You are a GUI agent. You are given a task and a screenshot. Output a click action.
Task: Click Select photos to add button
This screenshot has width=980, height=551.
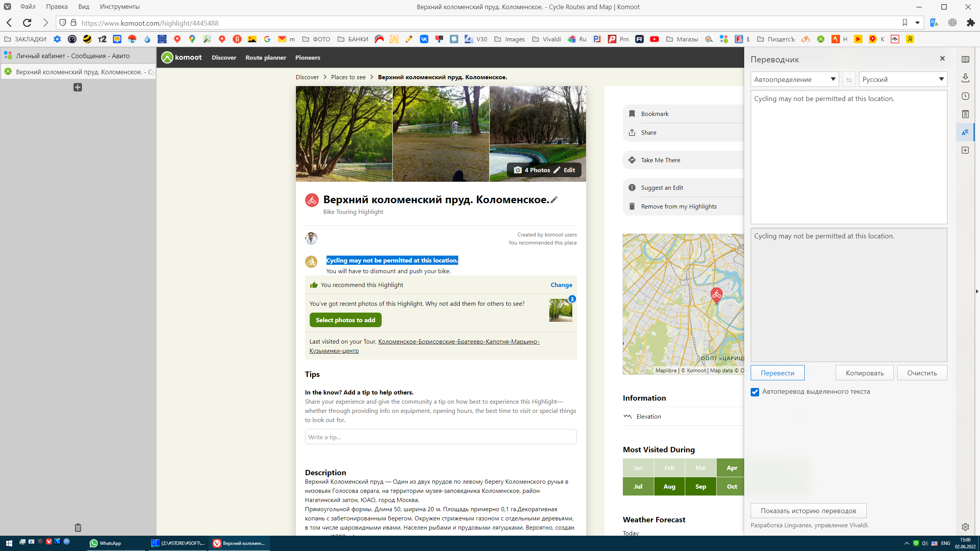[x=345, y=320]
